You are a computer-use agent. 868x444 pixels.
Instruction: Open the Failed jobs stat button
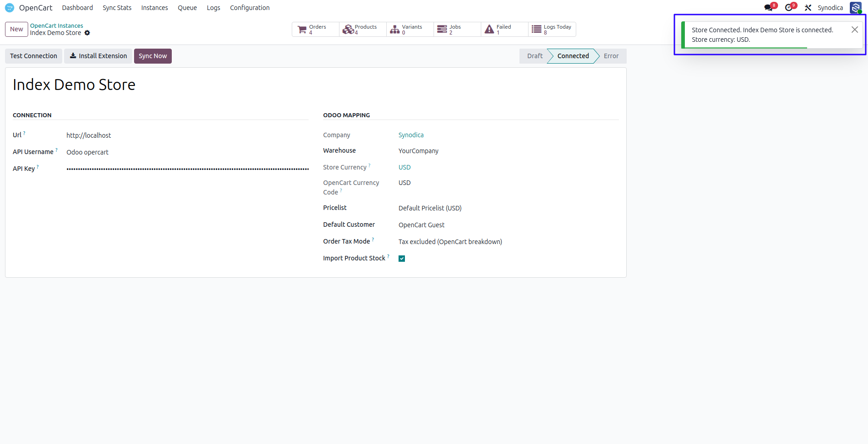pos(504,29)
